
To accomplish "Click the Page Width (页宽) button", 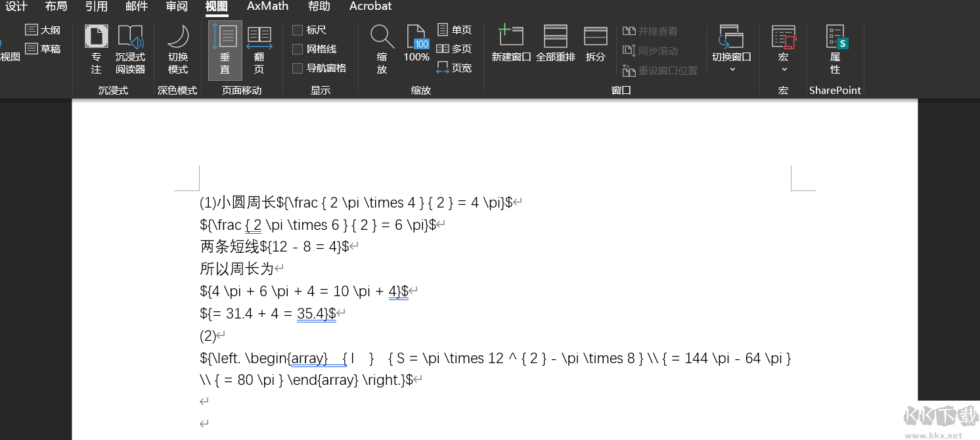I will [x=455, y=68].
